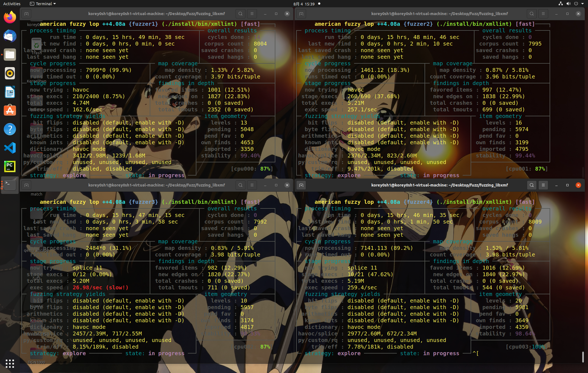Click fuzzer4 exec speed 259.4/sec
Image resolution: width=588 pixels, height=373 pixels.
tap(362, 287)
